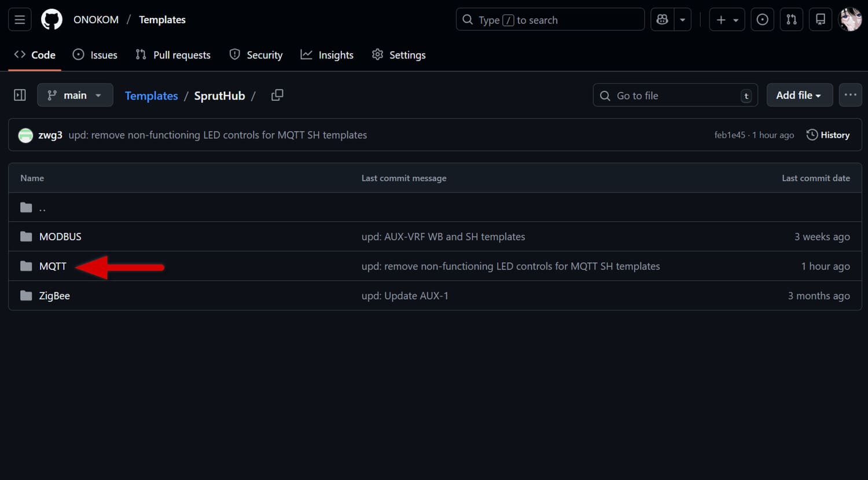Image resolution: width=868 pixels, height=480 pixels.
Task: Open the notifications inbox icon
Action: point(820,19)
